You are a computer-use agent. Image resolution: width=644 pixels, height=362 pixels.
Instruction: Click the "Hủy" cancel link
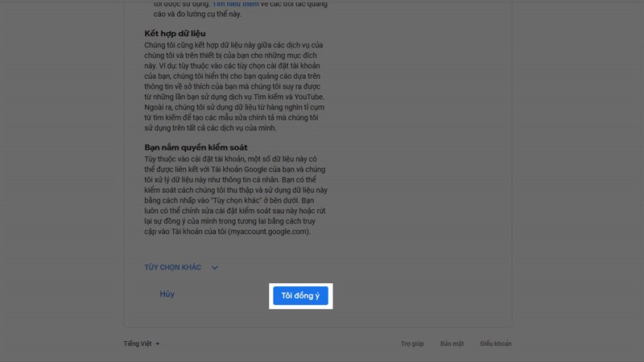(x=167, y=294)
